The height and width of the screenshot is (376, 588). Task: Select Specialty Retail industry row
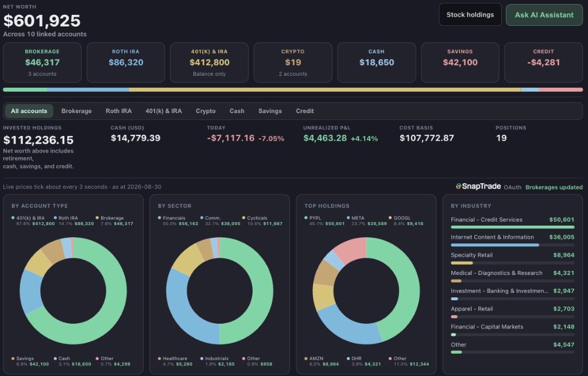click(x=512, y=258)
